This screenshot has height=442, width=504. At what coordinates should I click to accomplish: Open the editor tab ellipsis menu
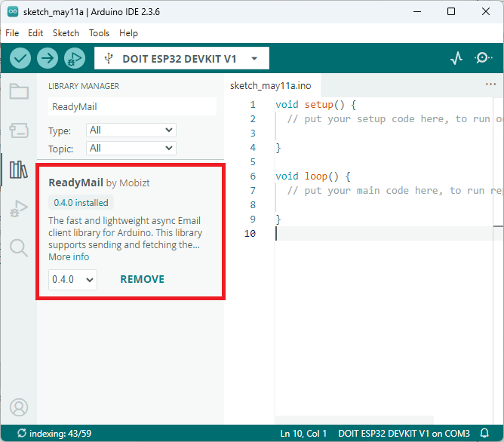click(x=490, y=84)
